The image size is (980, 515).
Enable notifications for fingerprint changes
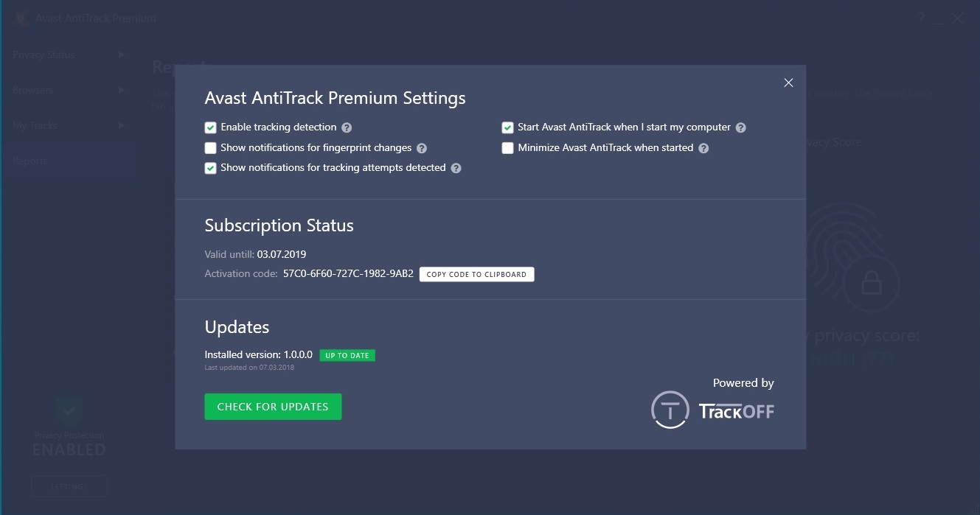pyautogui.click(x=211, y=148)
